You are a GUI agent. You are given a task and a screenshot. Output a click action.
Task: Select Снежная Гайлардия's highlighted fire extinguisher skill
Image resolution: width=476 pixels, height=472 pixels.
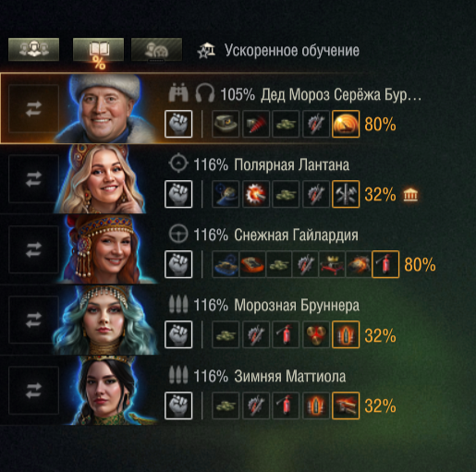coord(385,264)
